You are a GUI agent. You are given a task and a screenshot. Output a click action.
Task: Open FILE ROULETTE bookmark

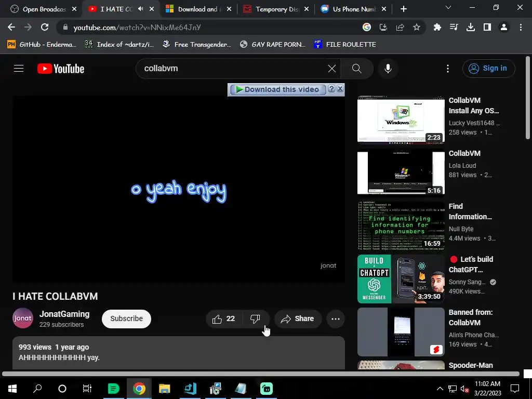(x=345, y=45)
